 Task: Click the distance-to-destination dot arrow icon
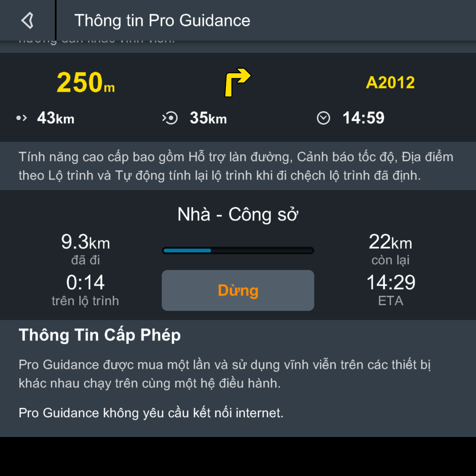[x=21, y=118]
